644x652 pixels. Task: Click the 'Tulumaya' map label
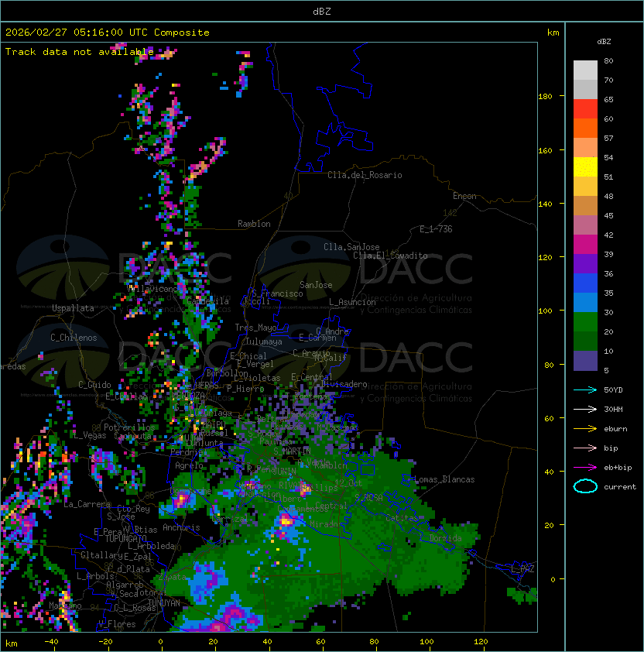tap(264, 341)
